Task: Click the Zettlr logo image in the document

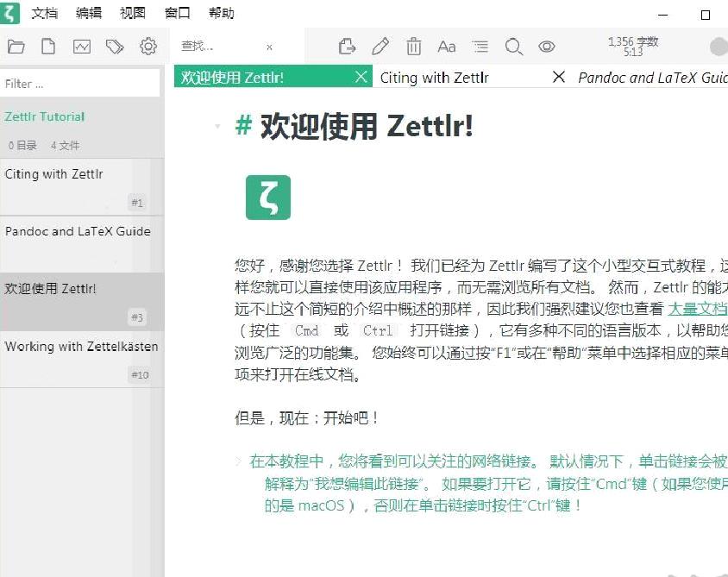Action: pos(268,198)
